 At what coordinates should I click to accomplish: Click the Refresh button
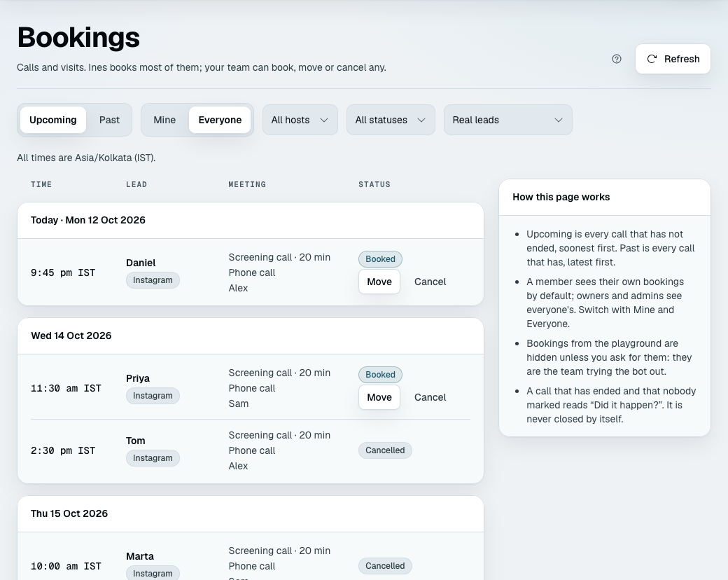pos(673,59)
